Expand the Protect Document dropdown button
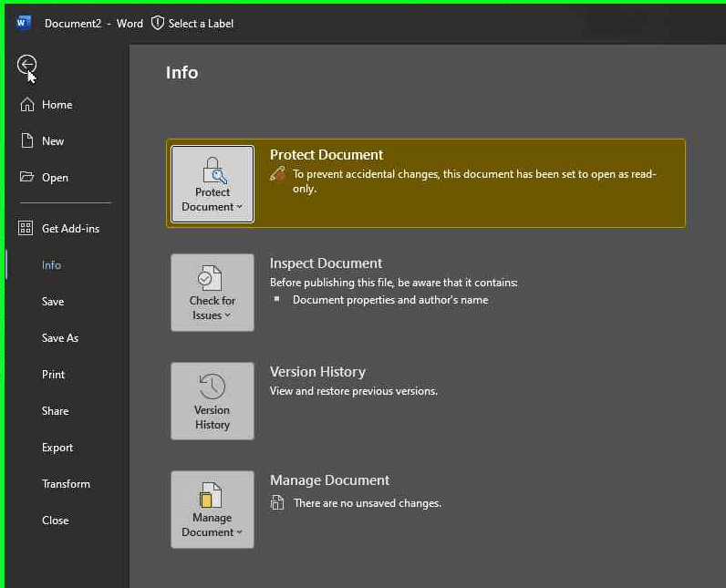Viewport: 726px width, 588px height. [213, 184]
